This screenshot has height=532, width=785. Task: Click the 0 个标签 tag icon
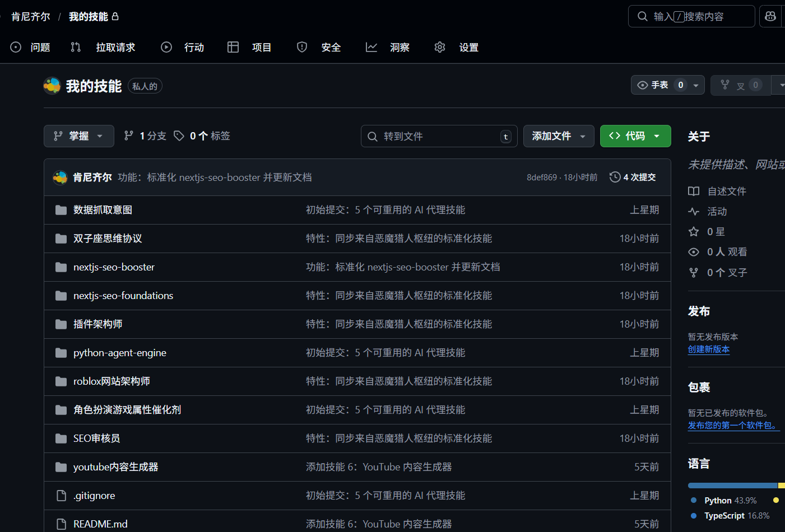point(179,136)
